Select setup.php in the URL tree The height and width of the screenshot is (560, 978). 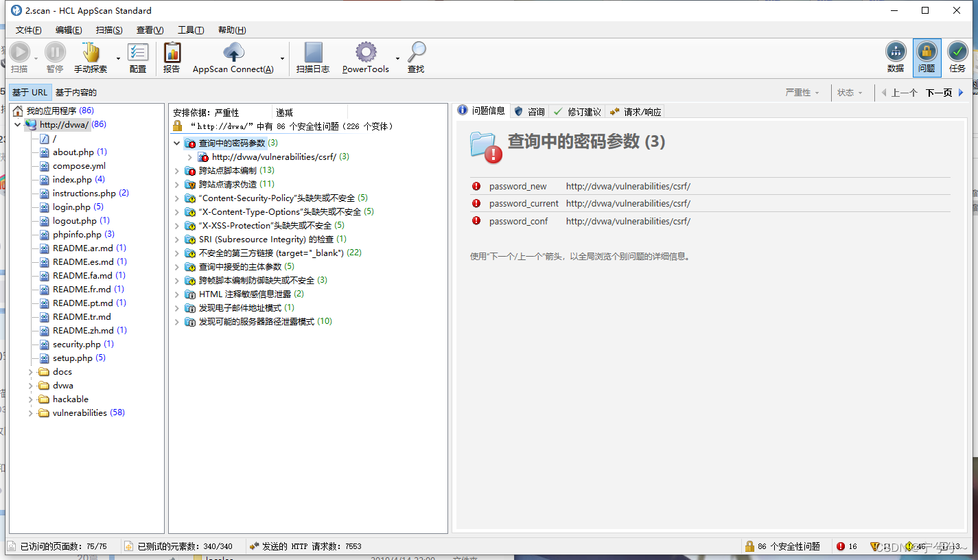73,358
